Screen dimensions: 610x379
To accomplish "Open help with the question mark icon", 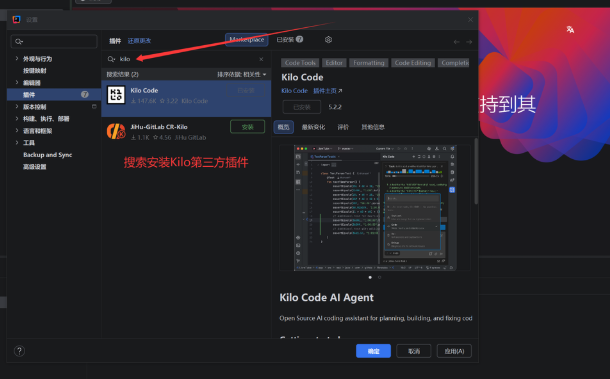I will point(19,351).
